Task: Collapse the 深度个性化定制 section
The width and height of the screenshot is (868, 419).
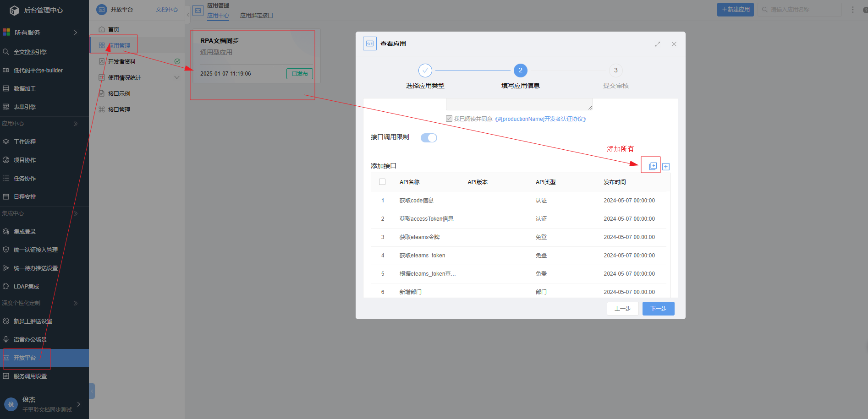Action: [x=76, y=303]
